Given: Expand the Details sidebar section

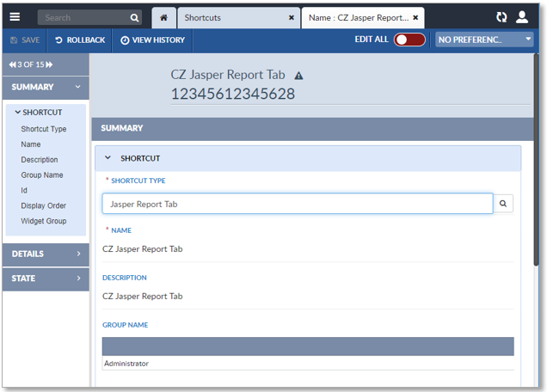Looking at the screenshot, I should coord(46,254).
